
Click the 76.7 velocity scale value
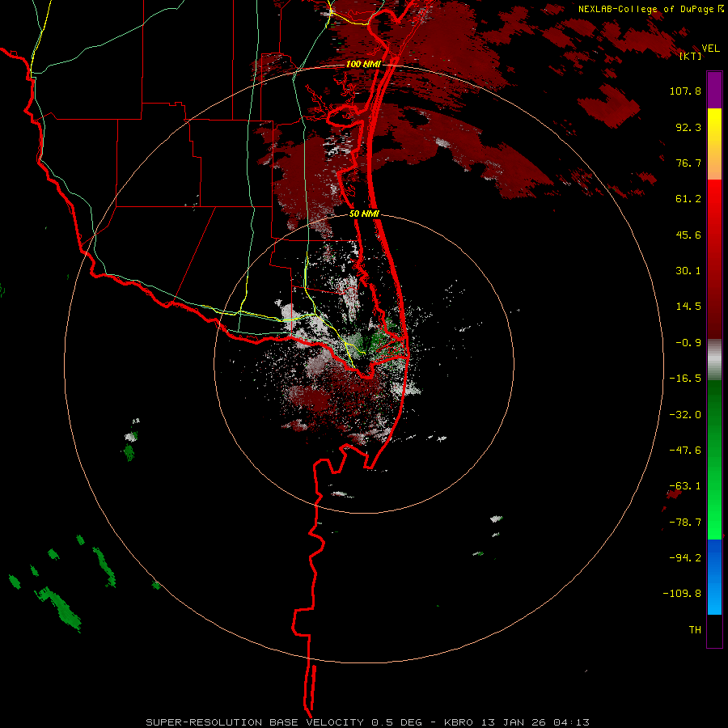[688, 163]
